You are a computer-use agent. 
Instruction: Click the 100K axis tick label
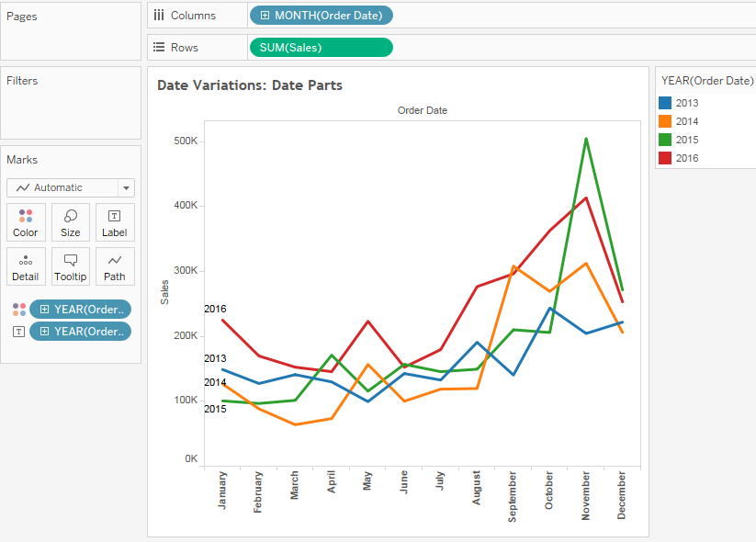point(186,401)
